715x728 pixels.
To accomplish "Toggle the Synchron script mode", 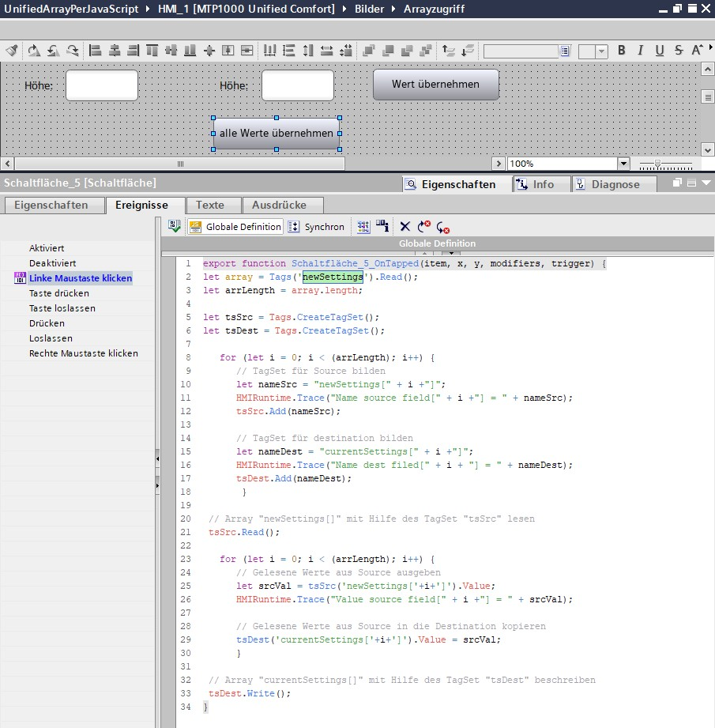I will coord(316,227).
